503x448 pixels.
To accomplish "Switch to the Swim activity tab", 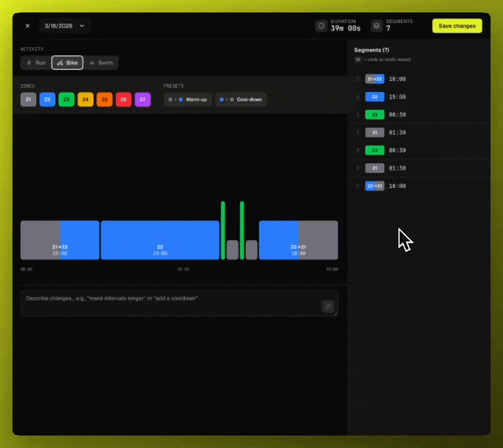I will [101, 62].
